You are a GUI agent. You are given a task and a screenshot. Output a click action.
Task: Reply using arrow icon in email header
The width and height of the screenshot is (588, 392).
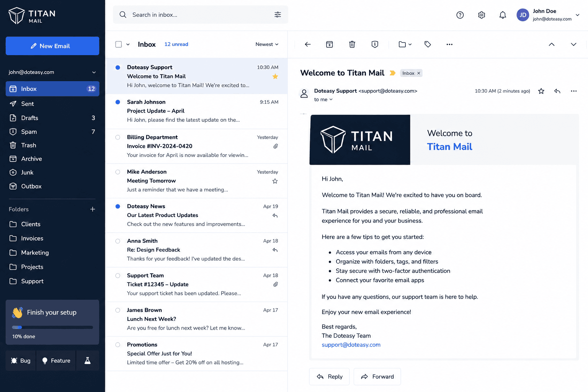pyautogui.click(x=557, y=91)
